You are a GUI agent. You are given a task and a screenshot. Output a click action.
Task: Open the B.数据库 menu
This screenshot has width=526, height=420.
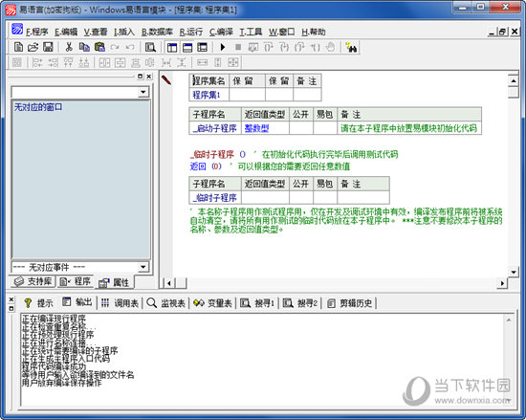[x=157, y=33]
